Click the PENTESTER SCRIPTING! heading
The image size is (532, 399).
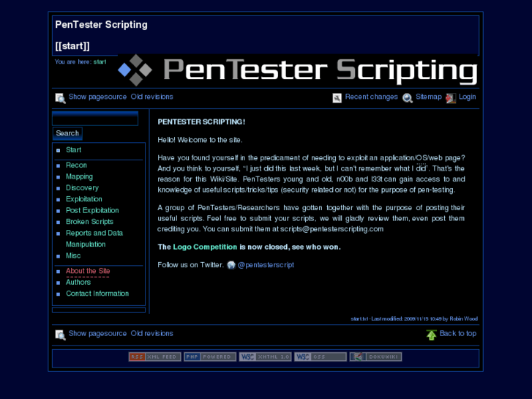[201, 122]
